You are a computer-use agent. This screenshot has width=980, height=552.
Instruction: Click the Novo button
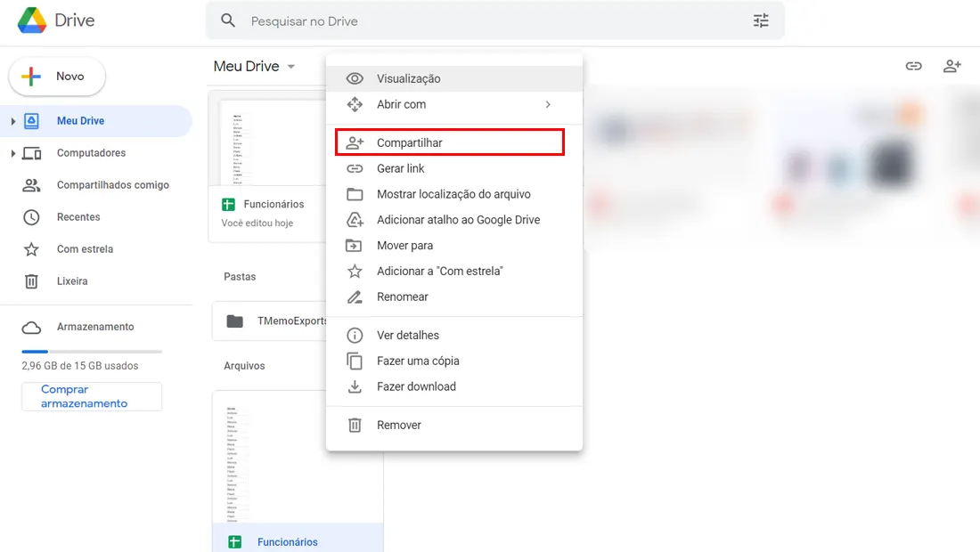(57, 77)
